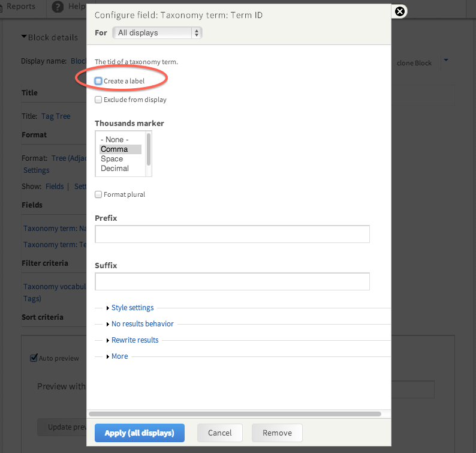
Task: Click the Thousands marker list scrollbar
Action: [x=149, y=149]
